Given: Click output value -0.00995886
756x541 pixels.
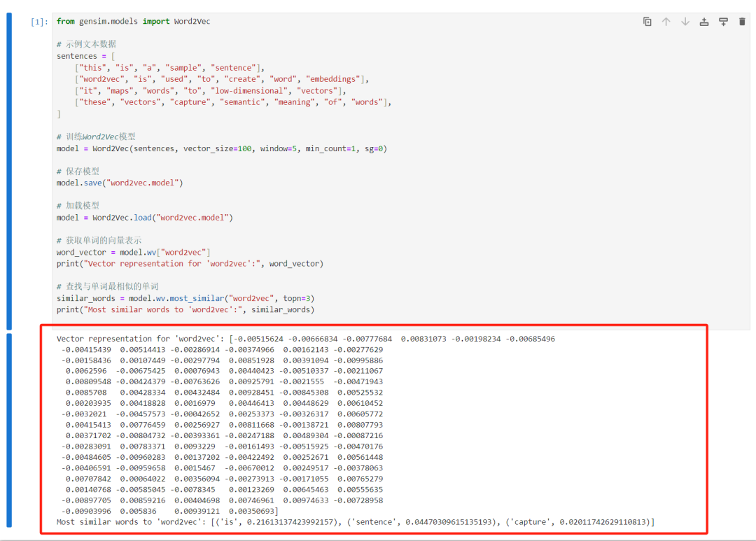Looking at the screenshot, I should pyautogui.click(x=358, y=360).
